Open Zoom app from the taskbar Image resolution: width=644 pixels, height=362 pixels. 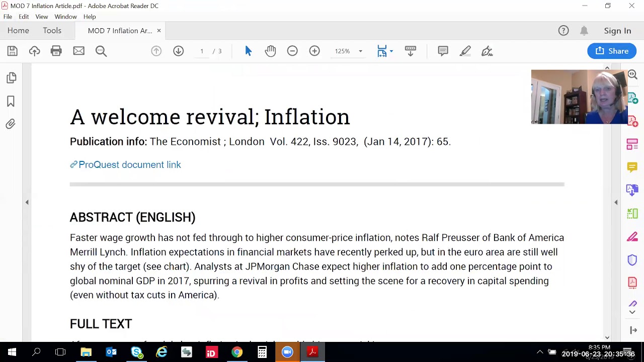(287, 352)
